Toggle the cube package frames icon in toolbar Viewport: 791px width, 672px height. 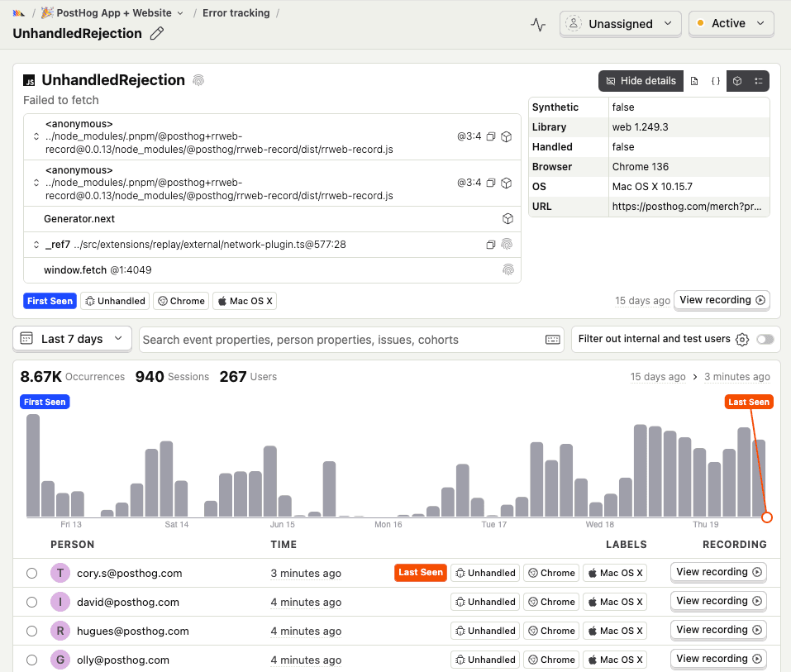[x=737, y=81]
